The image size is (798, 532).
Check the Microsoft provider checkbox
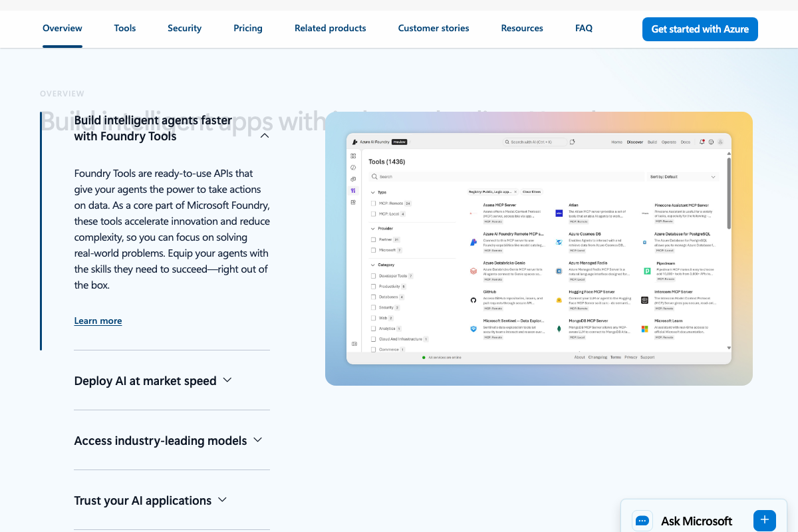(x=374, y=250)
